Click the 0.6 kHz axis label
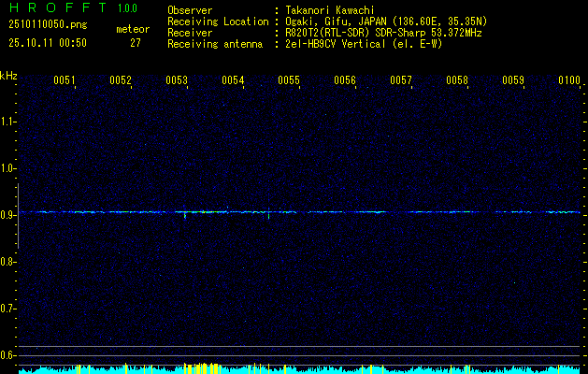 coord(7,355)
